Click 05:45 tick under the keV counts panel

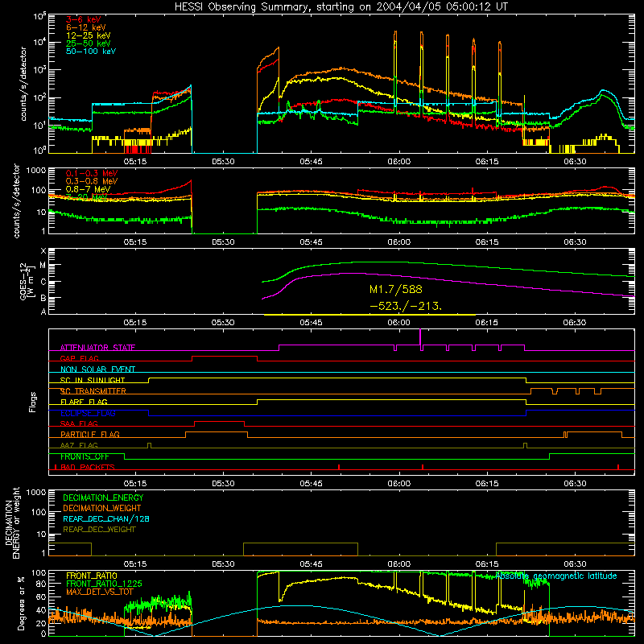coord(311,162)
